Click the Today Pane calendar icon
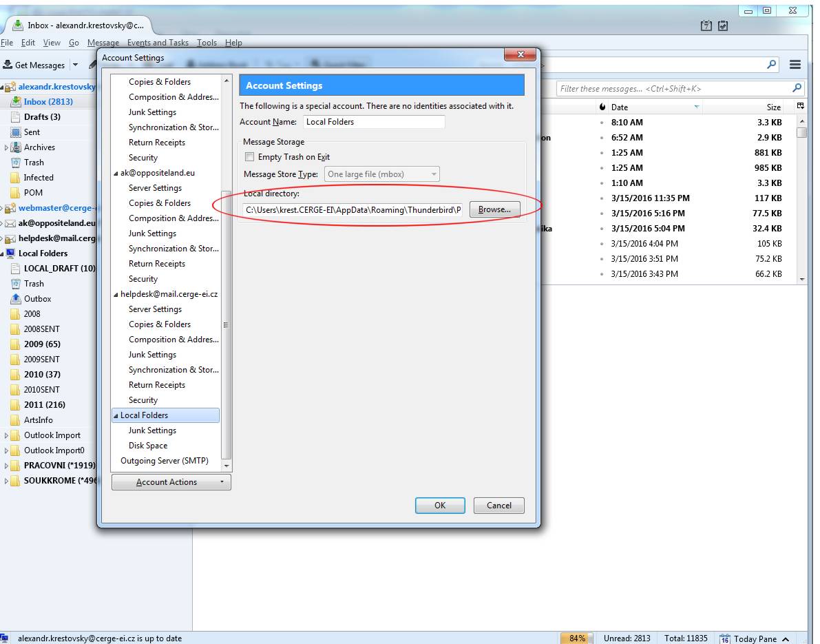820x644 pixels. [725, 638]
